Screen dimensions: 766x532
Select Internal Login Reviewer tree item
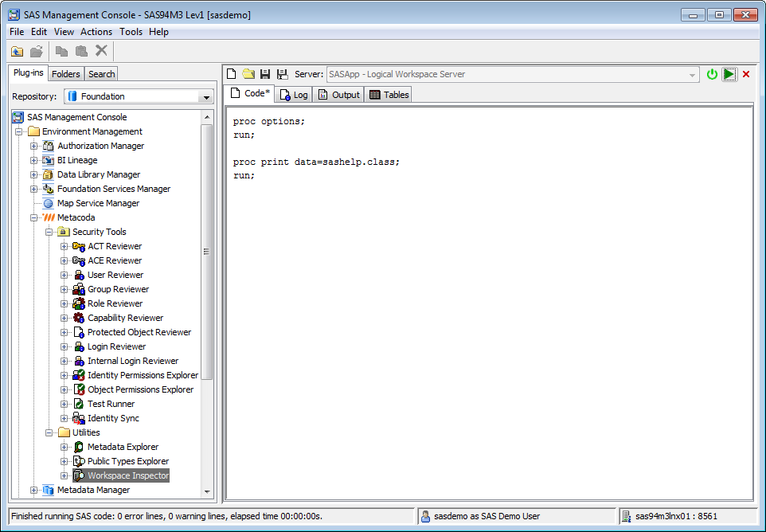pos(133,361)
